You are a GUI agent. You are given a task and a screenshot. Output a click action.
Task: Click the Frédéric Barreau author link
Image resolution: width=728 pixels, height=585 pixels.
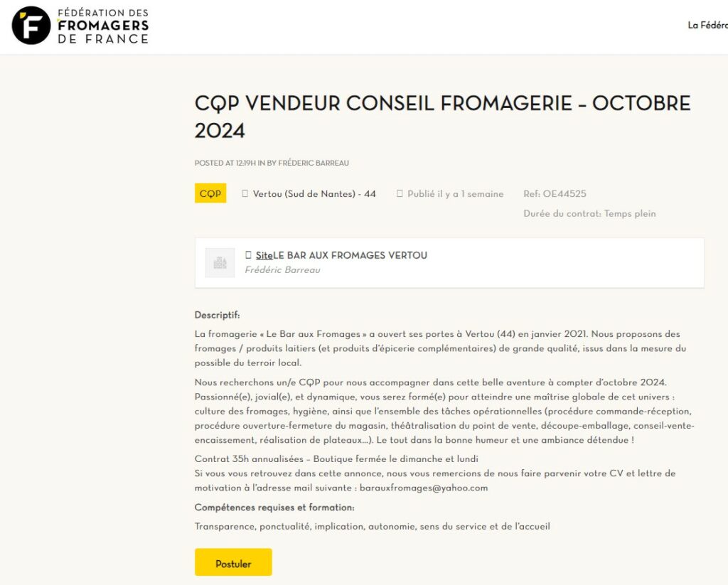314,163
